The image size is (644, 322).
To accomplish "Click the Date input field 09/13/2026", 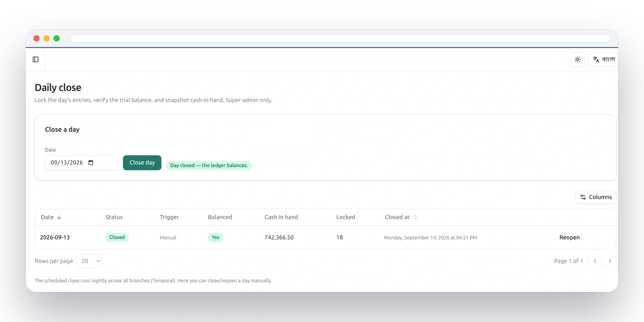I will click(81, 162).
